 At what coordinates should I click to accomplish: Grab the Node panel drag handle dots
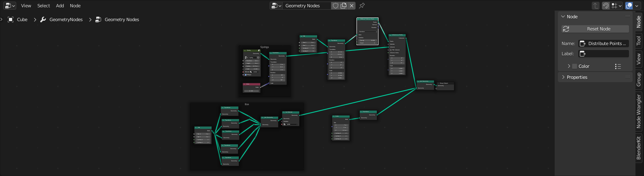pos(627,17)
